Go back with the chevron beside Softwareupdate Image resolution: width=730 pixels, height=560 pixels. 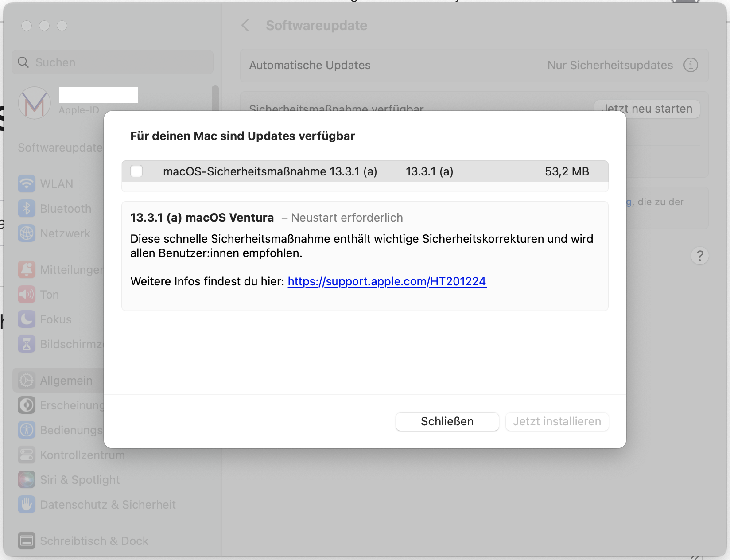(x=245, y=25)
